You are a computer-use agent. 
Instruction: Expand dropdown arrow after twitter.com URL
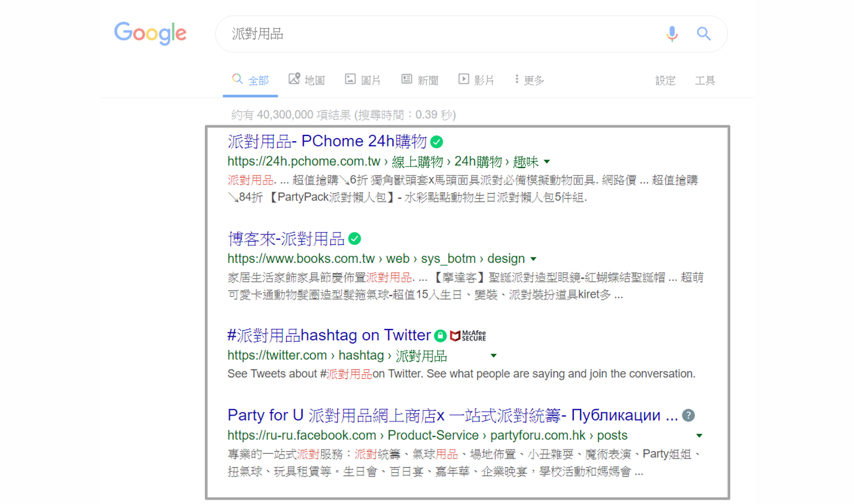(494, 356)
